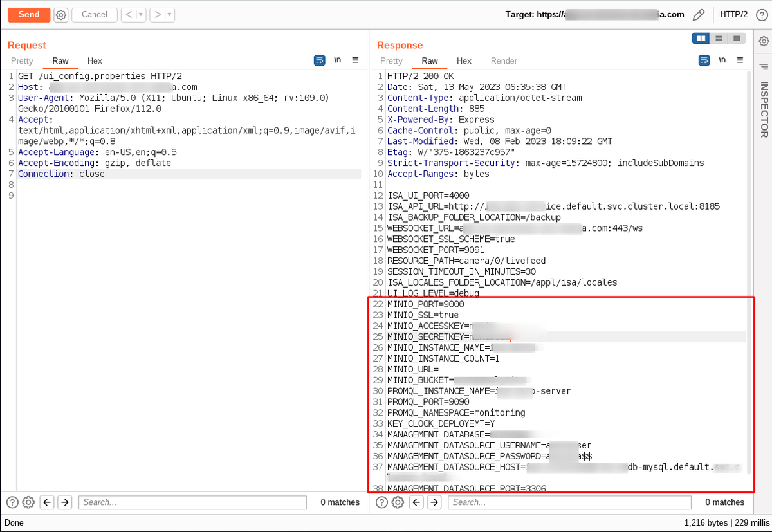Click the Request search input field
Screen dimensions: 772x532
click(x=192, y=502)
